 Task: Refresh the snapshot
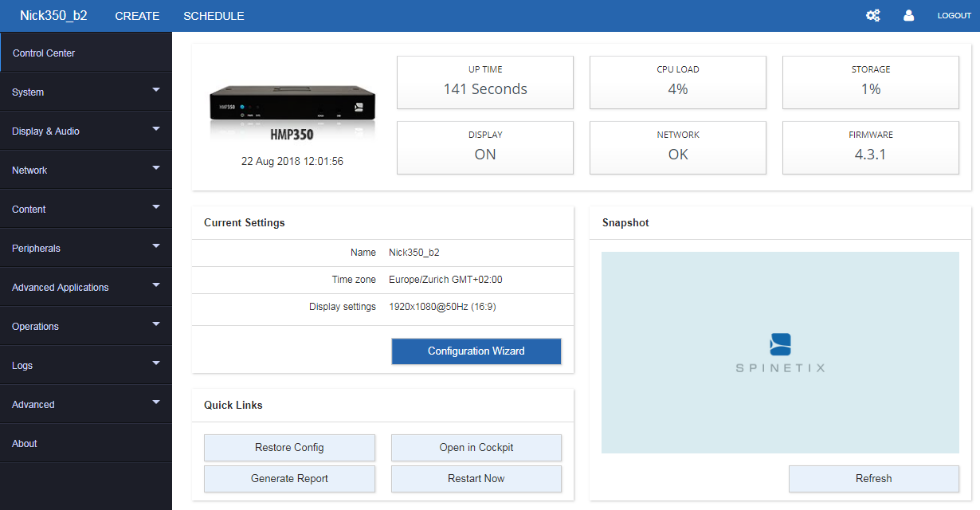874,478
